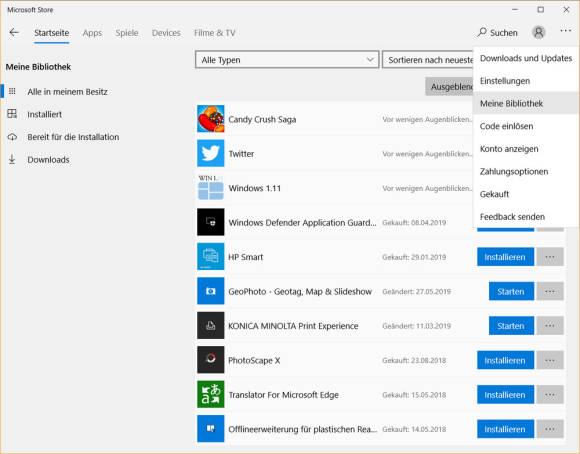The width and height of the screenshot is (580, 454).
Task: Click the Downloads arrow icon in sidebar
Action: 12,159
